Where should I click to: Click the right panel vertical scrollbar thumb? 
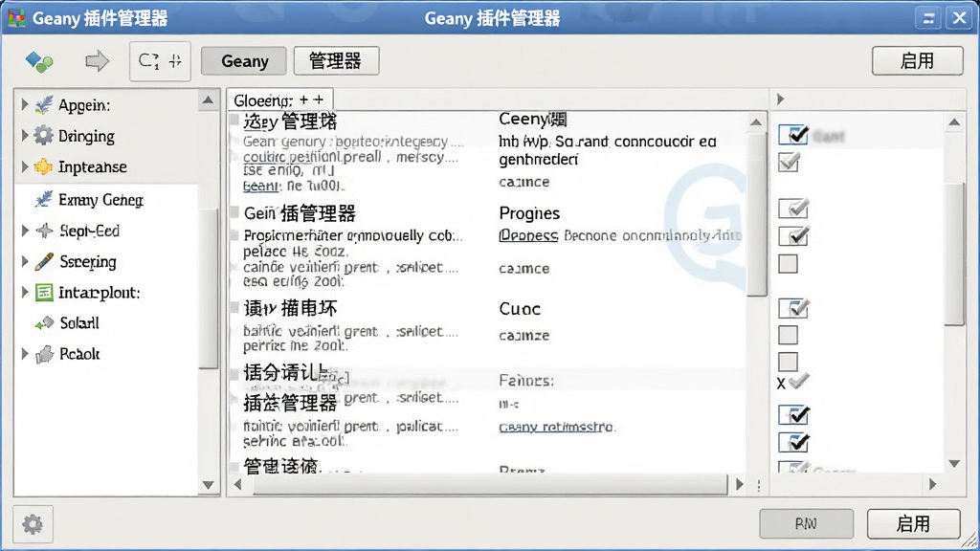pyautogui.click(x=954, y=254)
